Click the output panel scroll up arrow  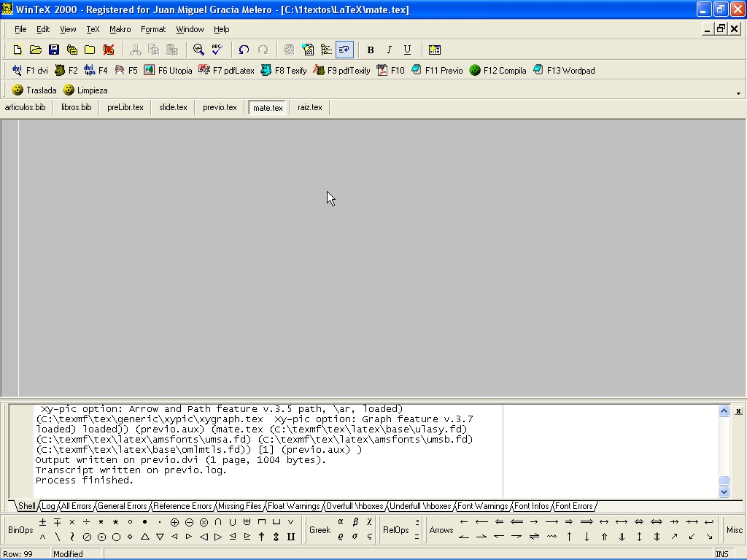point(724,411)
